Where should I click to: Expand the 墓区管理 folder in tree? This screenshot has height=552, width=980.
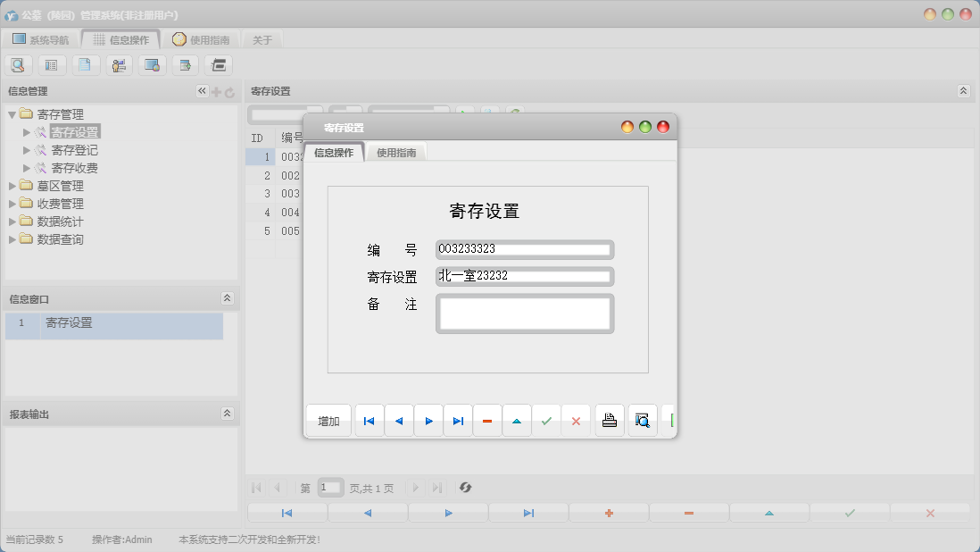(12, 186)
